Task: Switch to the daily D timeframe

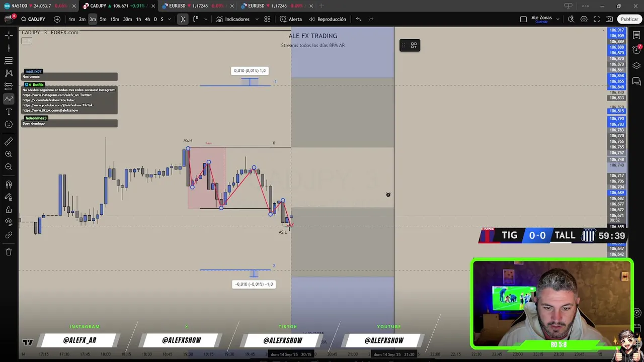Action: (155, 19)
